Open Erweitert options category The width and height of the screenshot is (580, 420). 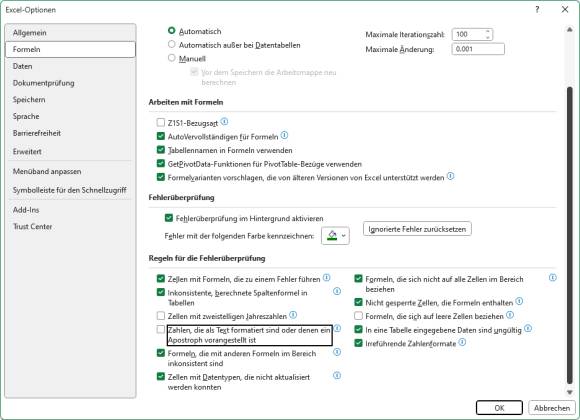pyautogui.click(x=70, y=151)
